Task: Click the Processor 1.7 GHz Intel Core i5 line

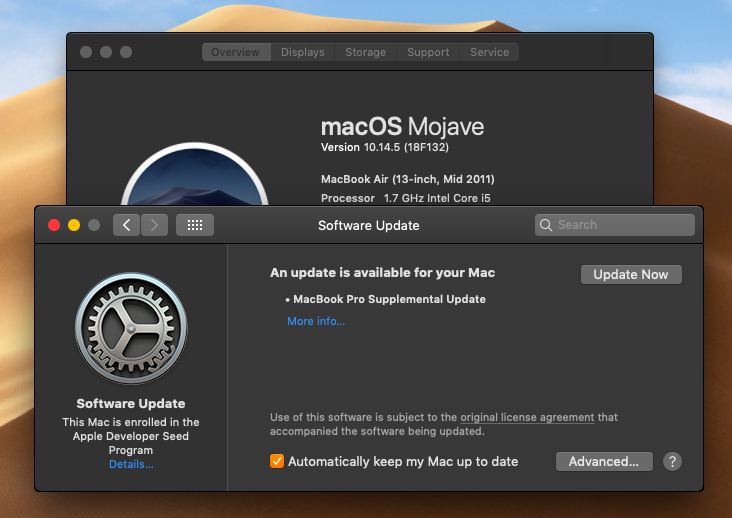Action: click(x=406, y=198)
